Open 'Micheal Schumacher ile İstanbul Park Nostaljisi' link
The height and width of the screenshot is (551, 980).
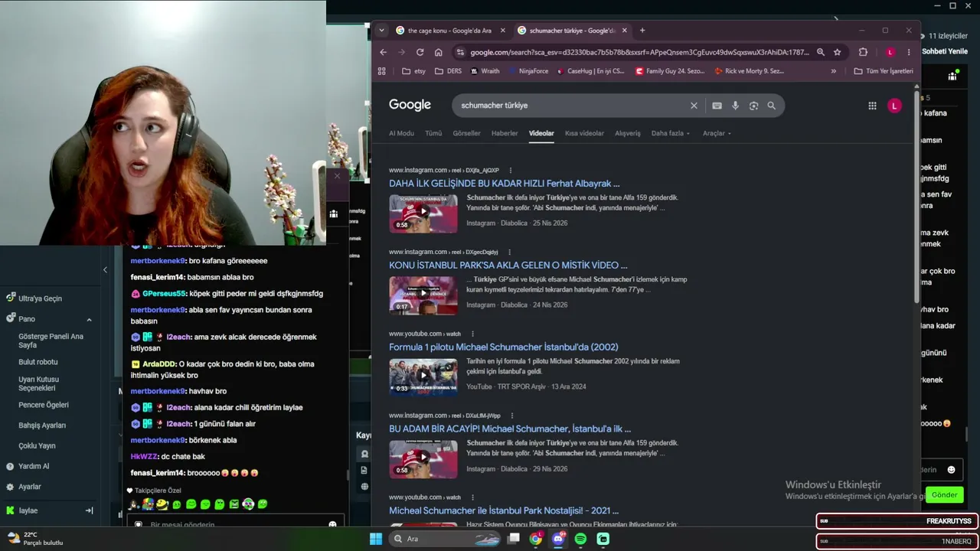click(x=504, y=511)
